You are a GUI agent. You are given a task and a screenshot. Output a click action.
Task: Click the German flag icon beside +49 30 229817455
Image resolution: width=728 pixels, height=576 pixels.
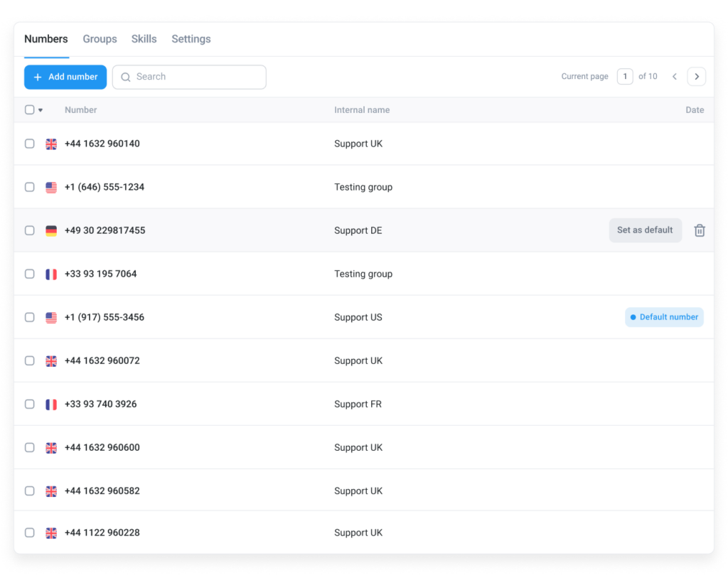(51, 231)
